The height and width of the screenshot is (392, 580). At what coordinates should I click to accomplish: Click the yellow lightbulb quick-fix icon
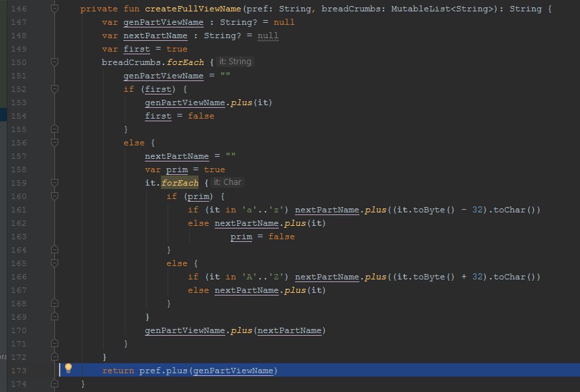click(x=68, y=368)
